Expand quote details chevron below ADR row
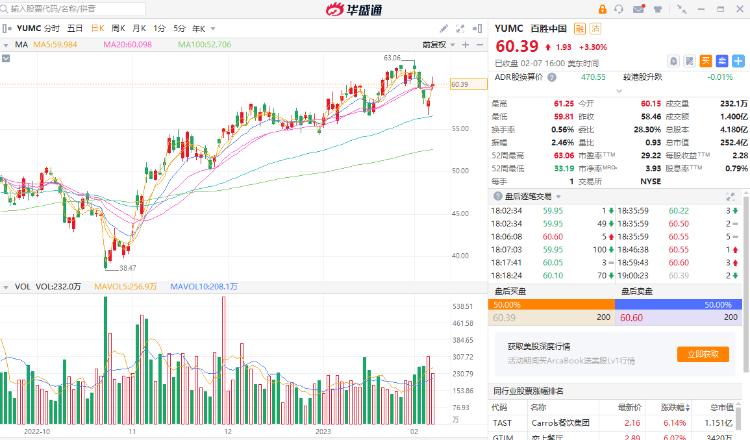Image resolution: width=750 pixels, height=440 pixels. coord(618,90)
